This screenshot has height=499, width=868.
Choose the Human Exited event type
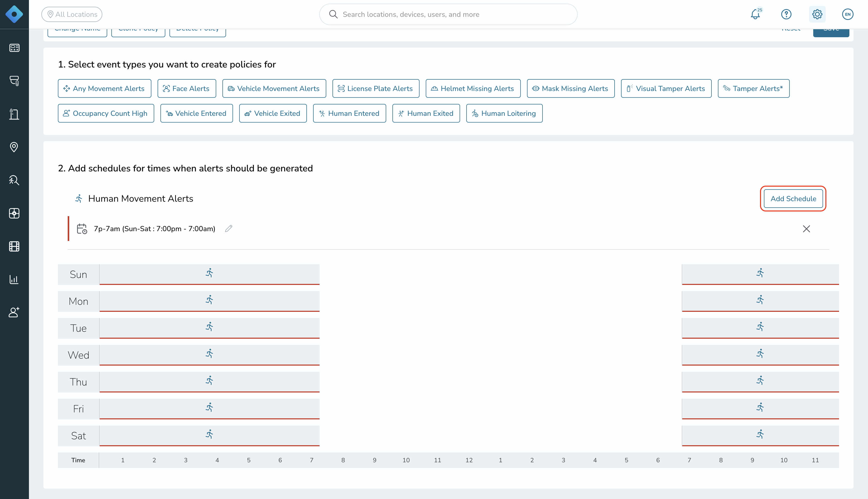pos(426,114)
